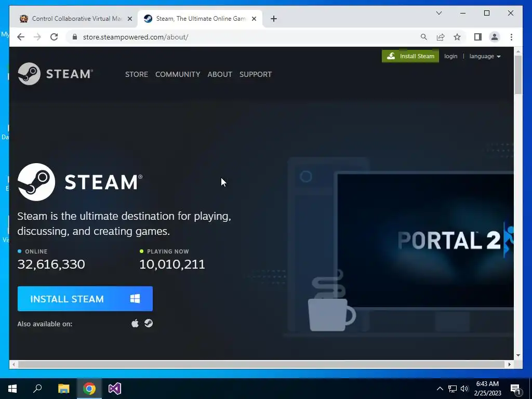Click the green Install Steam header button
The height and width of the screenshot is (399, 532).
tap(410, 56)
